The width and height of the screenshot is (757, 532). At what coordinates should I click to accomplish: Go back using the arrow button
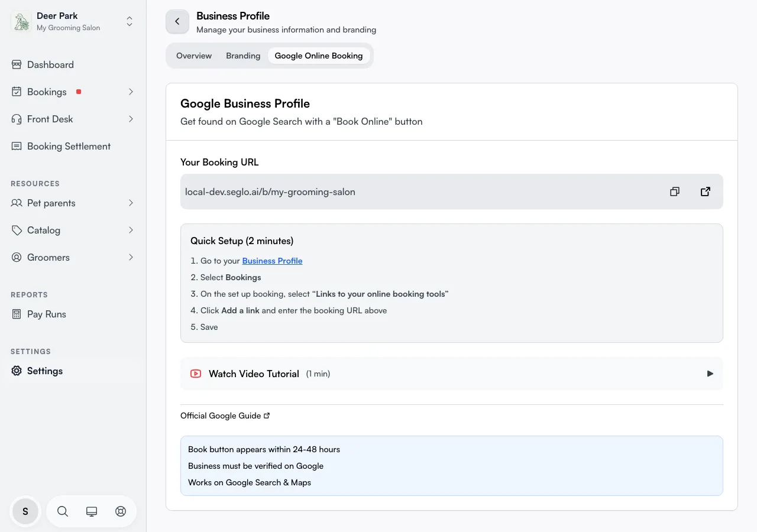pyautogui.click(x=177, y=21)
